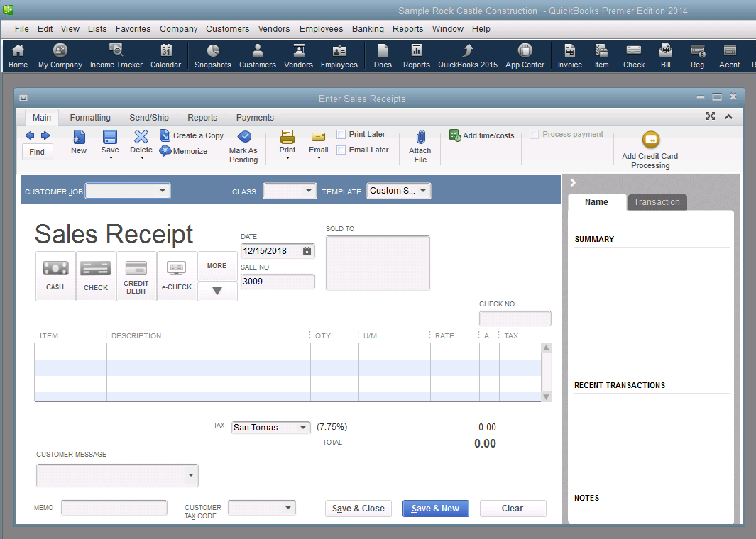Open the Bill icon
This screenshot has height=539, width=756.
[x=666, y=56]
